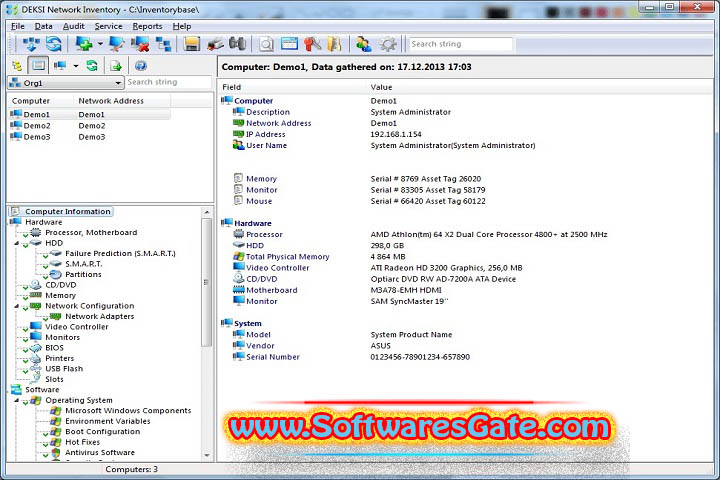This screenshot has height=480, width=720.
Task: Click the users accounts toolbar icon
Action: coord(364,44)
